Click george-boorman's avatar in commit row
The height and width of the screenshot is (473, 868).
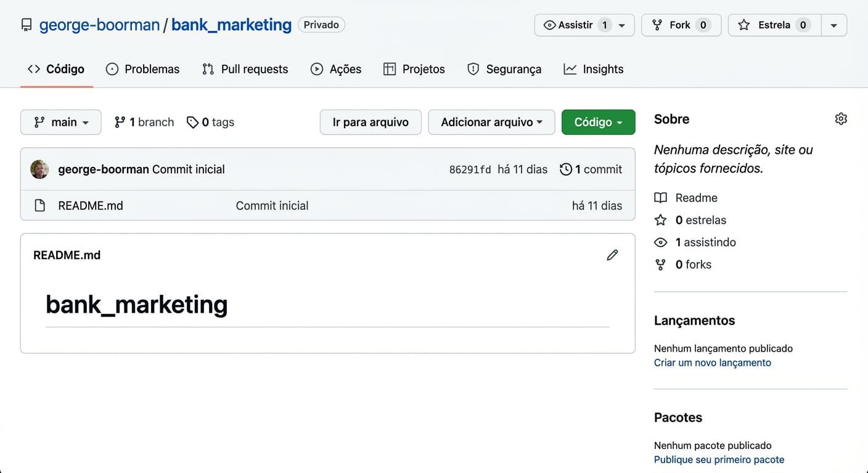[x=39, y=169]
